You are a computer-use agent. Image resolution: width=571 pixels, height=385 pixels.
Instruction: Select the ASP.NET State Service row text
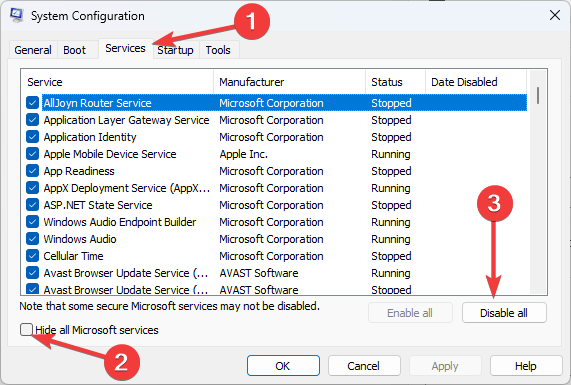[98, 205]
